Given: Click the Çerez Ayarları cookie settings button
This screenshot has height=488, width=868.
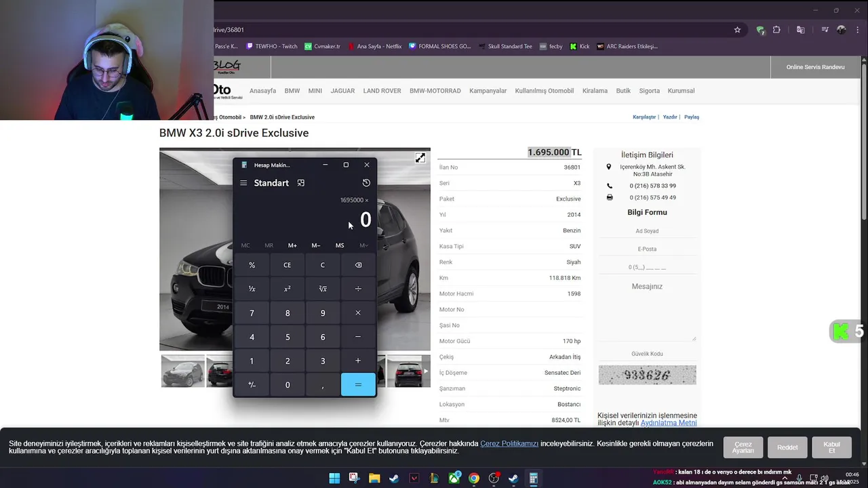Looking at the screenshot, I should 743,447.
